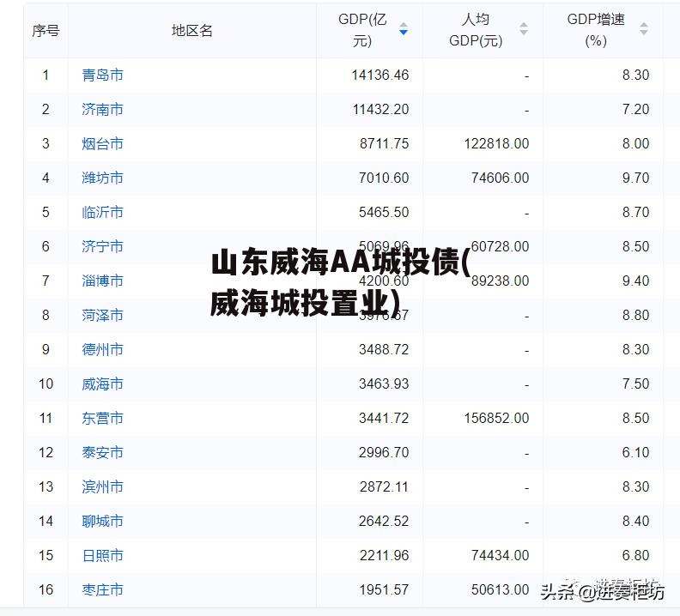The height and width of the screenshot is (616, 680).
Task: Open the 淄博市 link
Action: click(x=102, y=281)
